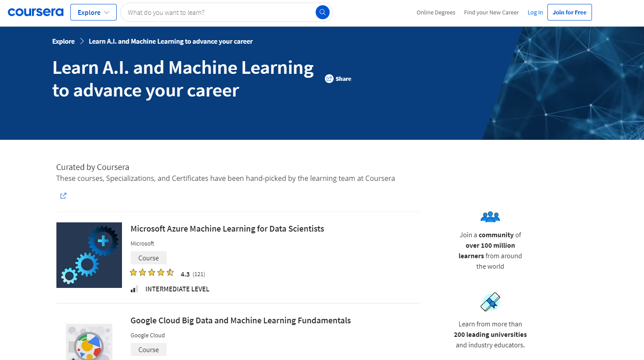The image size is (644, 360).
Task: Open the Google Cloud Big Data course thumbnail
Action: click(x=89, y=342)
